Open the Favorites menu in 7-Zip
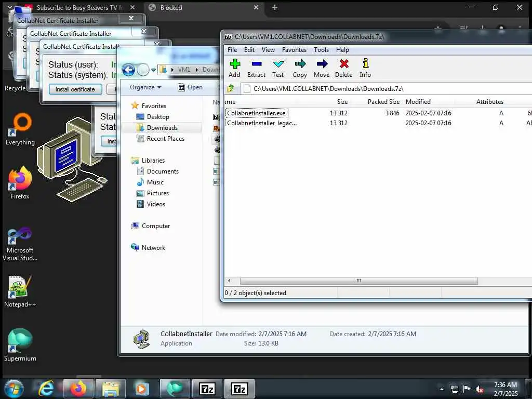The width and height of the screenshot is (532, 399). point(294,50)
